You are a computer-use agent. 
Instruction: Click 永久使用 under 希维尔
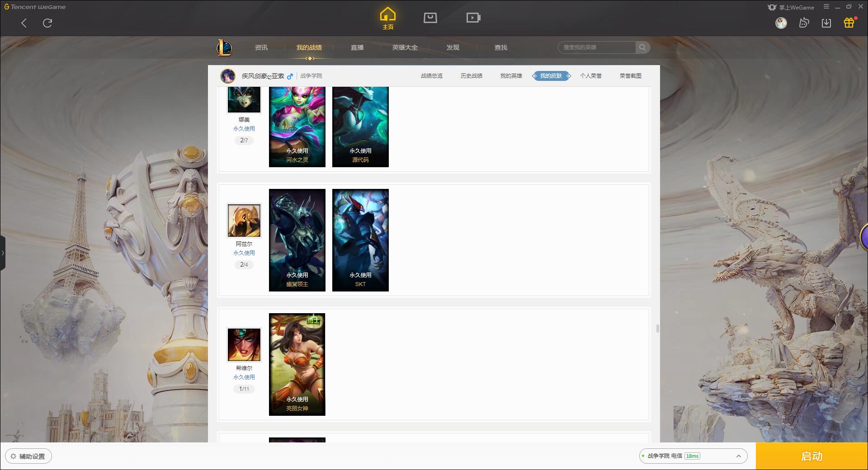tap(244, 377)
